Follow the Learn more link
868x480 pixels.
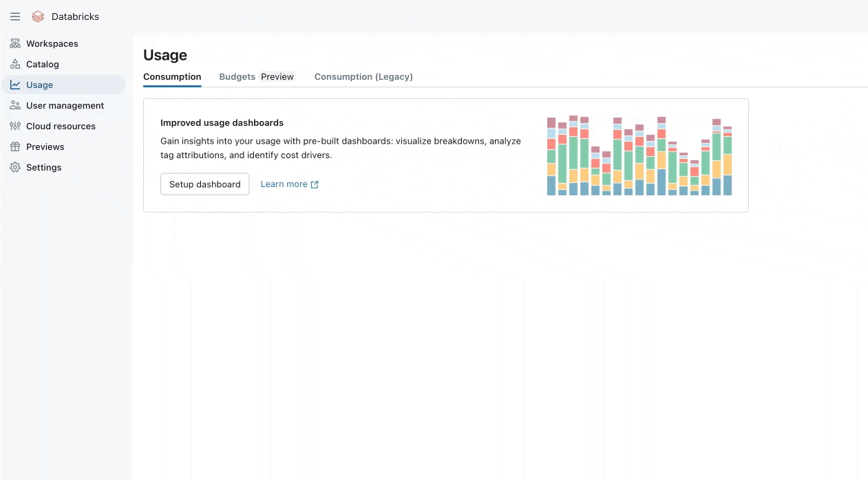pos(284,184)
